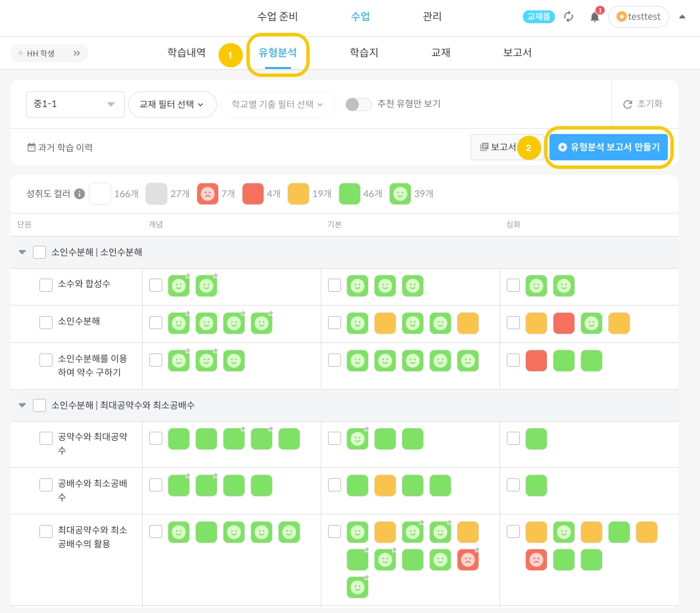Click the double-chevron icon beside HH 학생
This screenshot has height=613, width=700.
click(x=76, y=53)
